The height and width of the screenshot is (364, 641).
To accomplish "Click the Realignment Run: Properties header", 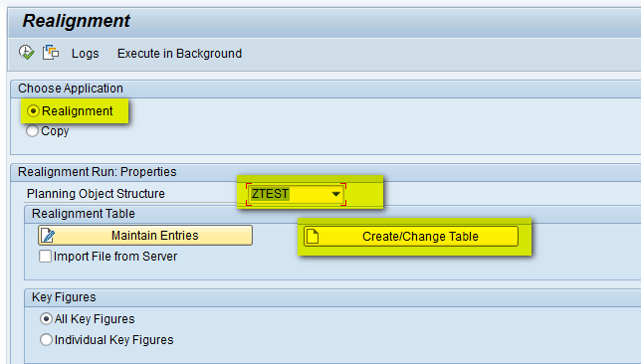I will (98, 172).
